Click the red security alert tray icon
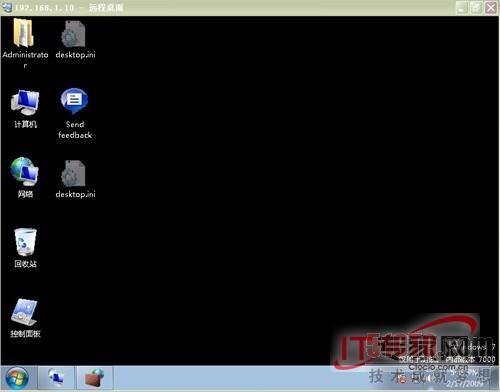Screen dimensions: 500x392 click(x=403, y=379)
